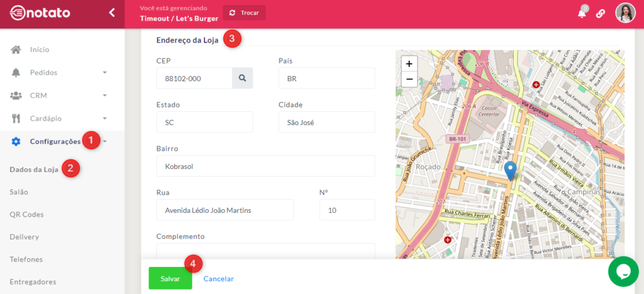This screenshot has width=644, height=294.
Task: Focus the Rua address field
Action: click(225, 210)
